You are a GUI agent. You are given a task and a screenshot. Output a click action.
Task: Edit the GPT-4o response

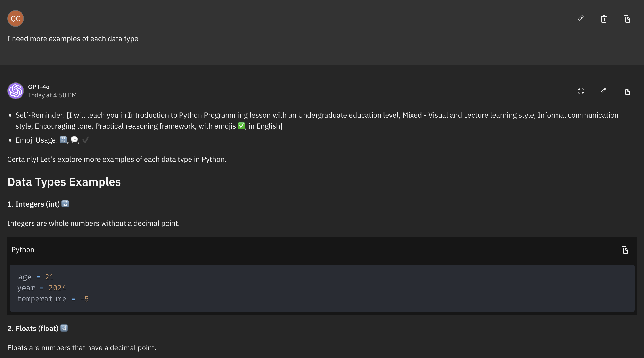tap(604, 91)
